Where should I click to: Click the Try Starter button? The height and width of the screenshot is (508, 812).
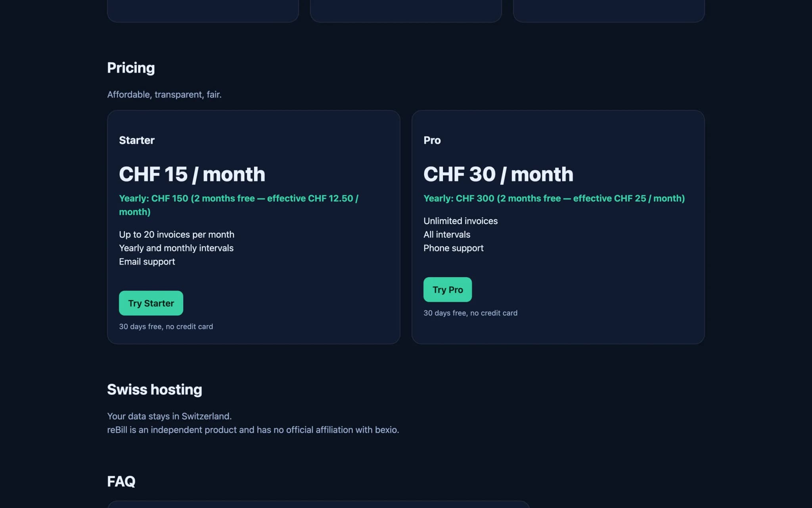(151, 303)
